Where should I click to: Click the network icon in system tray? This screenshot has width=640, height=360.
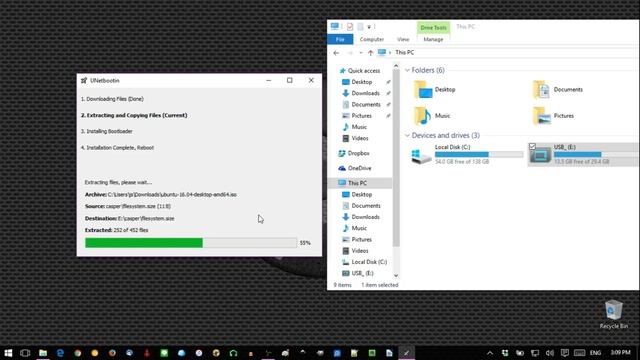pyautogui.click(x=535, y=353)
